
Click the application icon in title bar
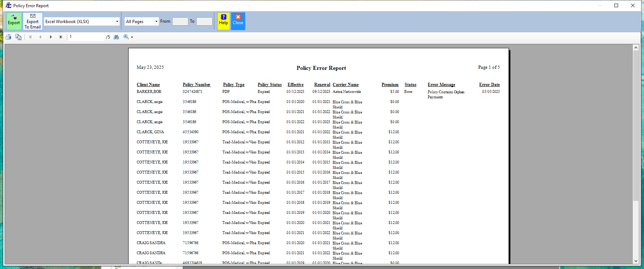coord(8,5)
